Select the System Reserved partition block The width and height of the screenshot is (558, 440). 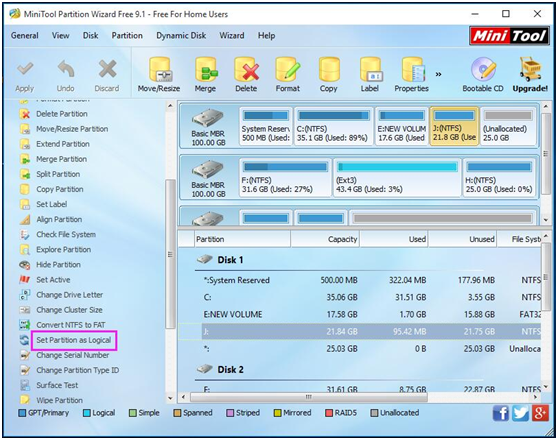point(266,126)
